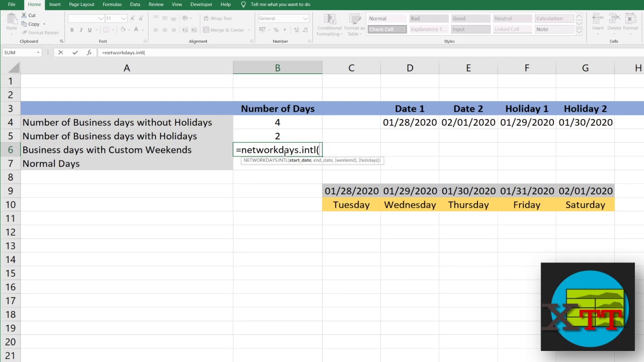Apply font color with the A icon
Image resolution: width=644 pixels, height=362 pixels.
point(136,30)
